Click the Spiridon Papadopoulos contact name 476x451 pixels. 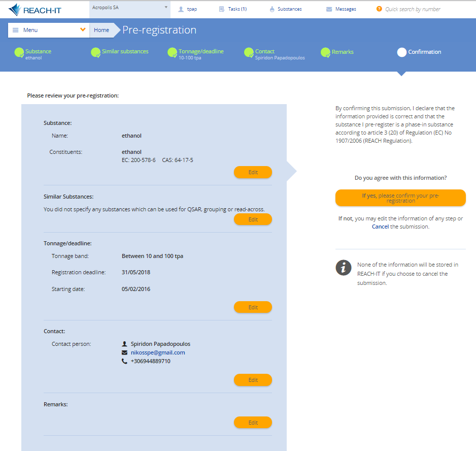160,344
